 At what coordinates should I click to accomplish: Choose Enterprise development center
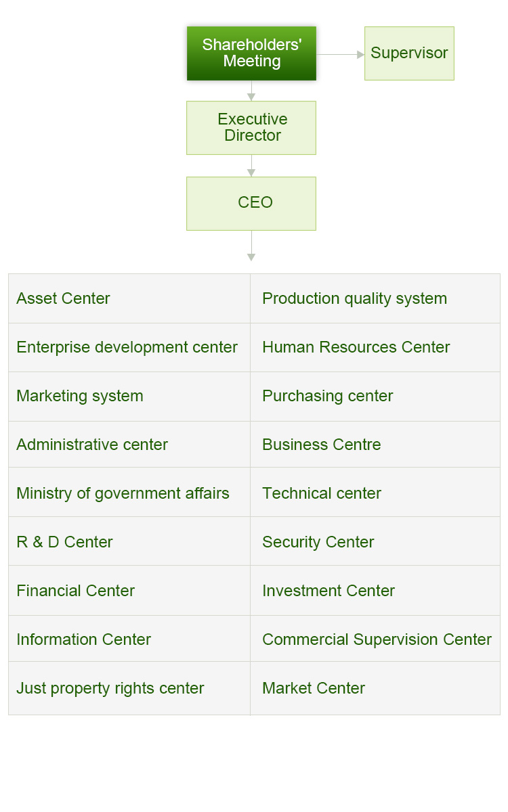tap(129, 347)
